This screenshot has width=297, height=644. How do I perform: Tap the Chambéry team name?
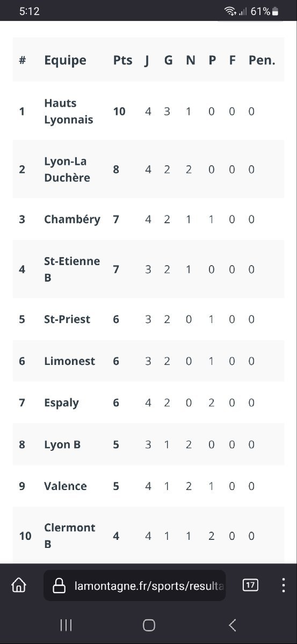[x=72, y=219]
